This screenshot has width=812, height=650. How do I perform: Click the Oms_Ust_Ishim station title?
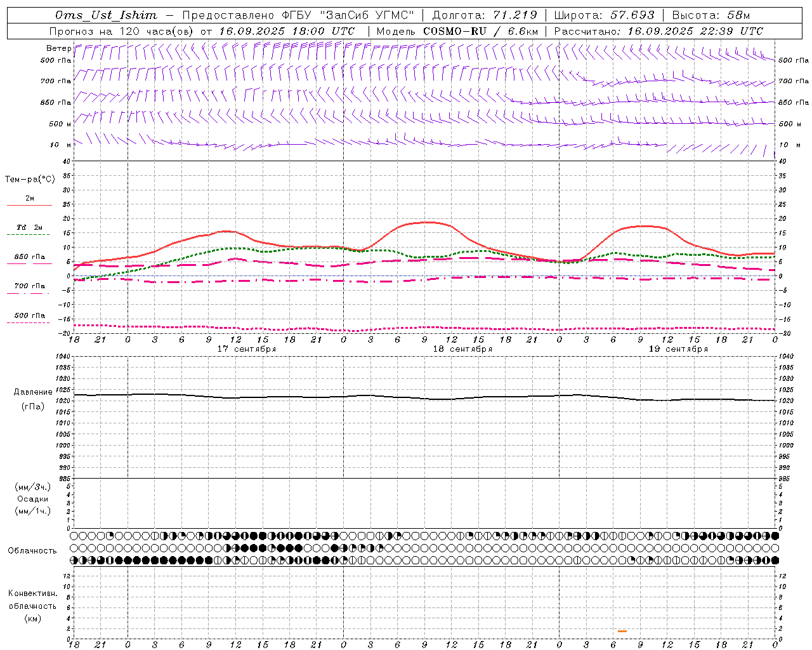pyautogui.click(x=106, y=15)
